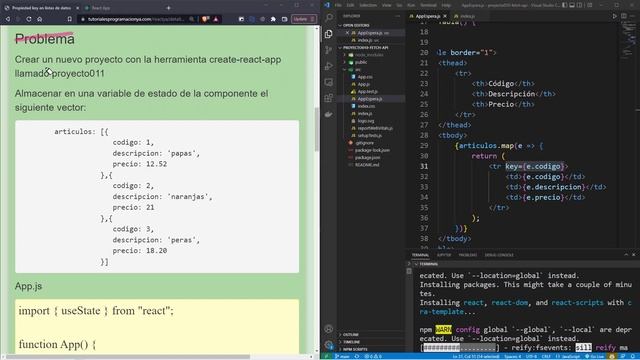640x360 pixels.
Task: Toggle secondary sidebar layout button in title bar
Action: coord(580,5)
